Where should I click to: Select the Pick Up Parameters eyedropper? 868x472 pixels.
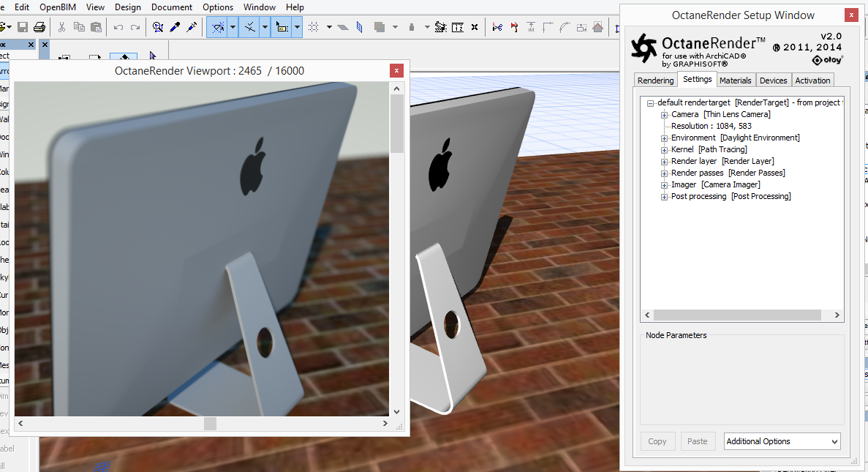pyautogui.click(x=175, y=27)
